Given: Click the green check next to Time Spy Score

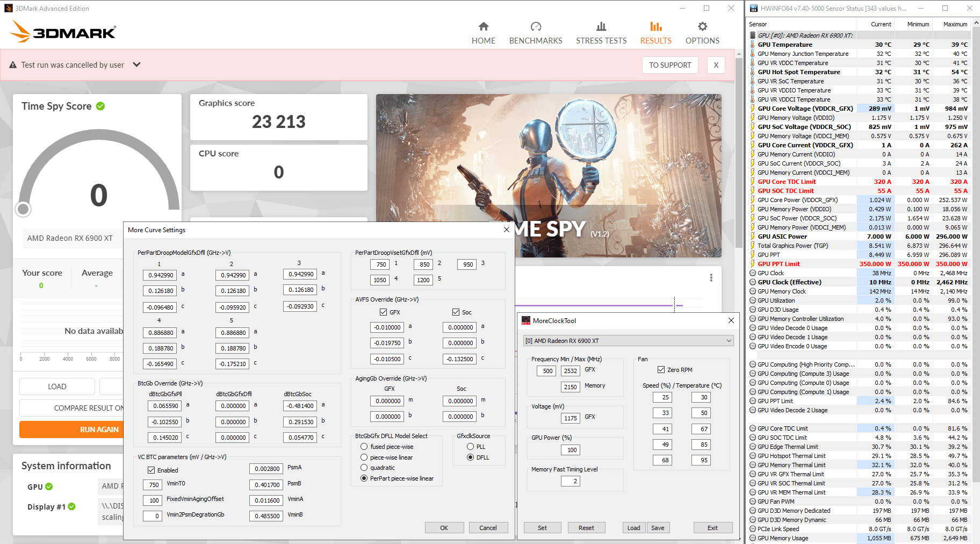Looking at the screenshot, I should pos(100,106).
